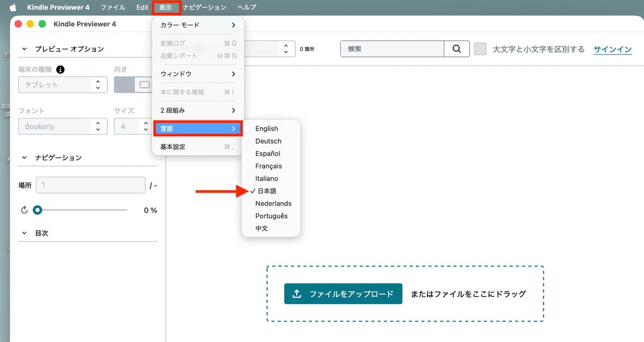Click the device type info icon
The width and height of the screenshot is (644, 342).
coord(61,70)
